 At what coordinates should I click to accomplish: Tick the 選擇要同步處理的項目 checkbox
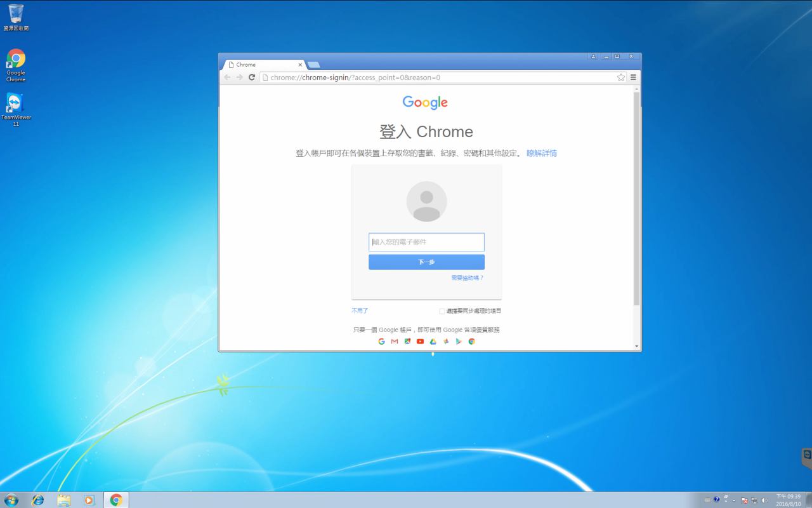click(x=442, y=311)
